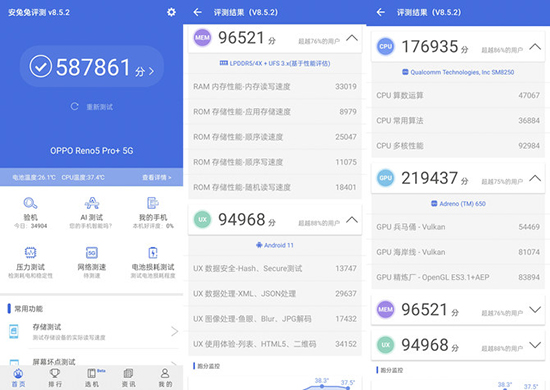Go back from right results screen
This screenshot has width=550, height=390.
coord(381,12)
